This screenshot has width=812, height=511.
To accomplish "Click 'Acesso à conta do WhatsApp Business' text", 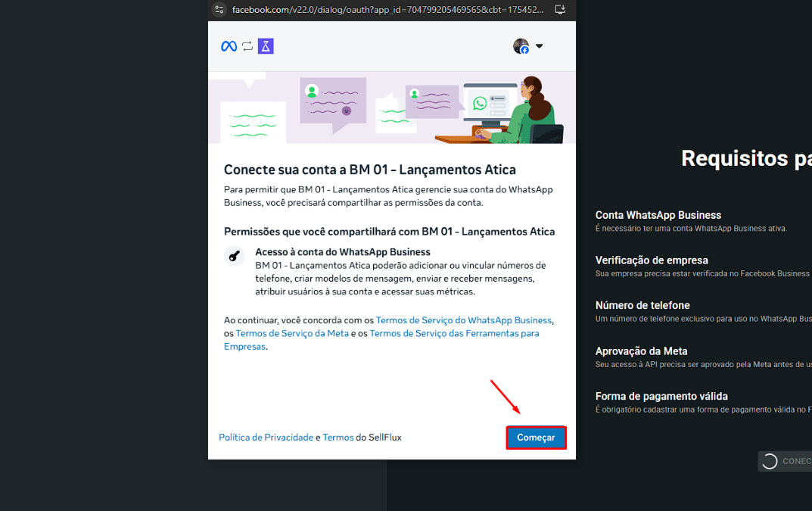I will pos(343,252).
